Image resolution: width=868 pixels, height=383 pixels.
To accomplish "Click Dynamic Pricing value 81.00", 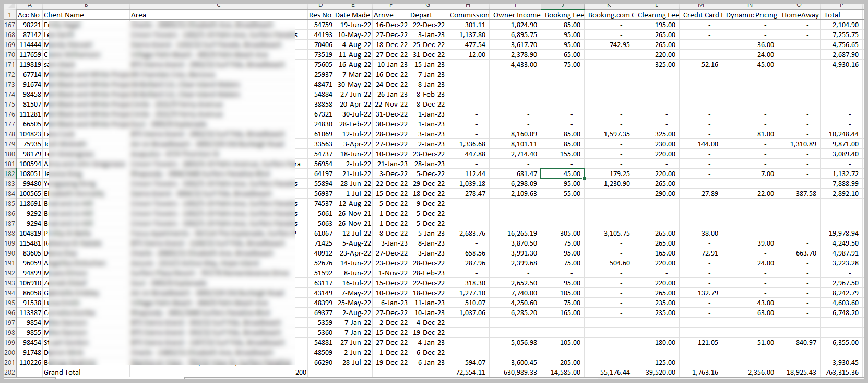I will click(765, 134).
